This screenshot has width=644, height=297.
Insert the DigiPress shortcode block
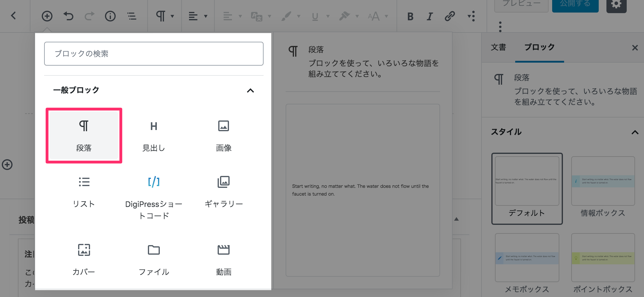tap(154, 197)
